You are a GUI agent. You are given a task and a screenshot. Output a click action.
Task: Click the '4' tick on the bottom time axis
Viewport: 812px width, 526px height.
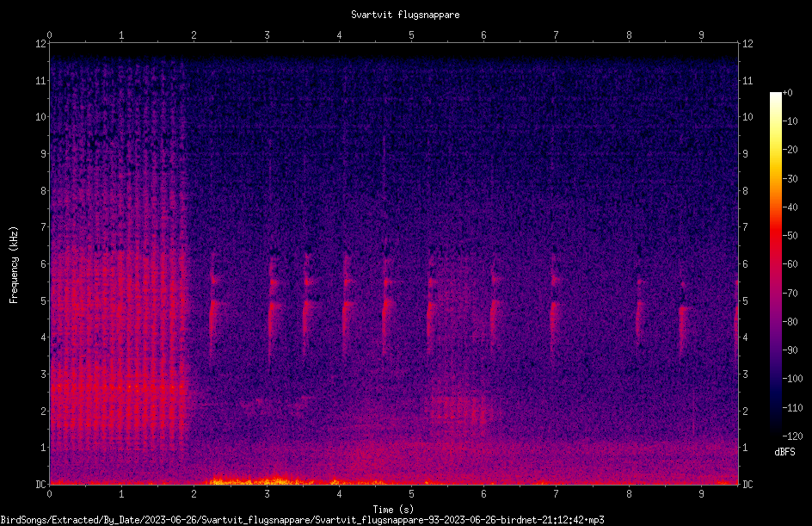click(x=339, y=494)
